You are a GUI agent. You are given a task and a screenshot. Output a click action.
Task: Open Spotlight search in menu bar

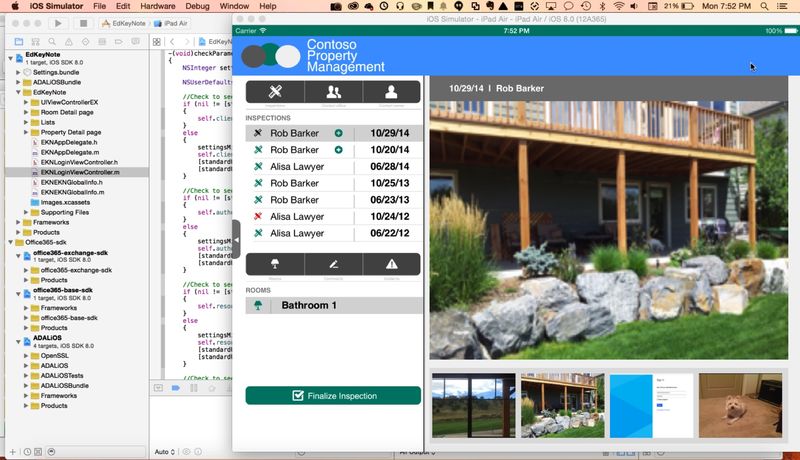click(x=764, y=6)
